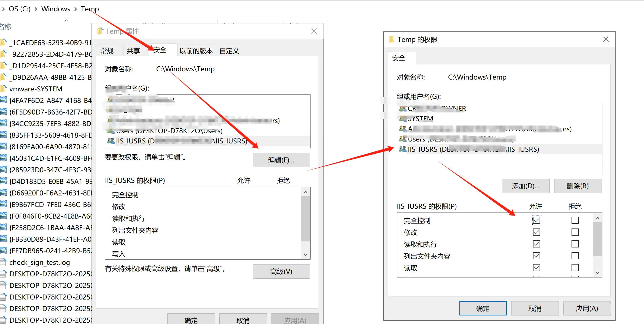Switch to the 共享 tab

133,51
